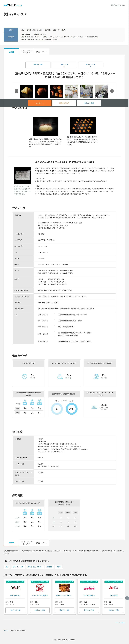The height and width of the screenshot is (644, 129).
Task: Click the 本社電話番号 value 0574-65-1531
Action: pos(42,246)
